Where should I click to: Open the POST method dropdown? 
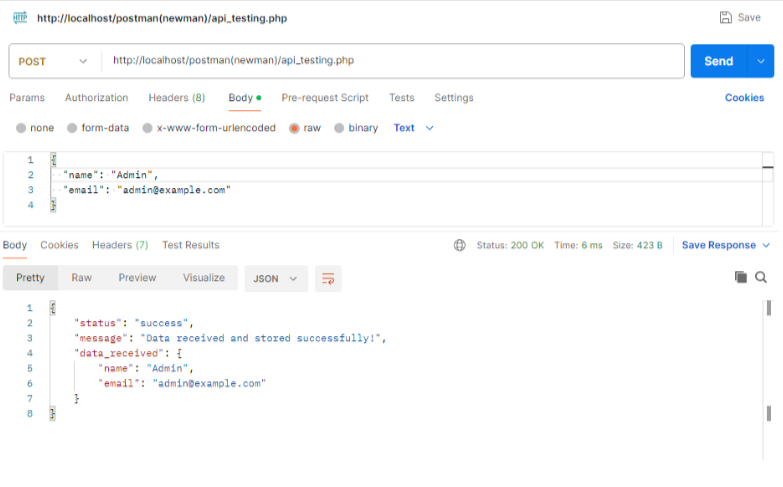pos(54,61)
